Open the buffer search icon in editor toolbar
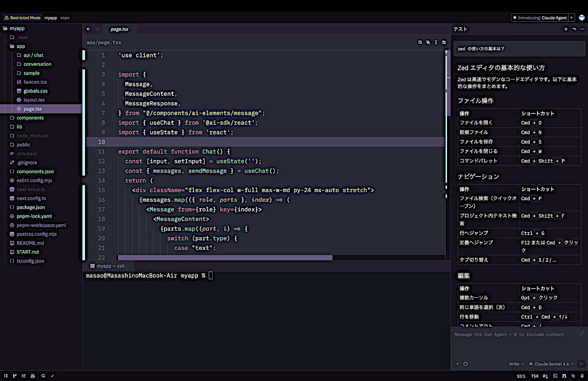588x381 pixels. tap(420, 42)
